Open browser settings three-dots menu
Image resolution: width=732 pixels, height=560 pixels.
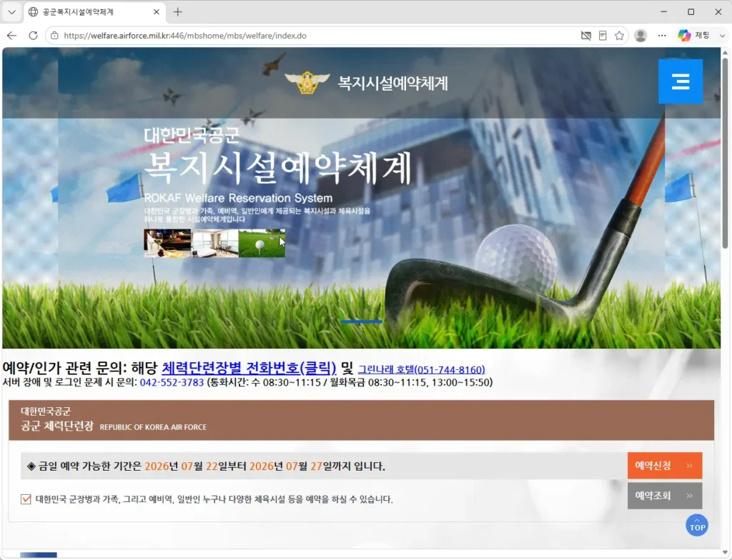[662, 36]
